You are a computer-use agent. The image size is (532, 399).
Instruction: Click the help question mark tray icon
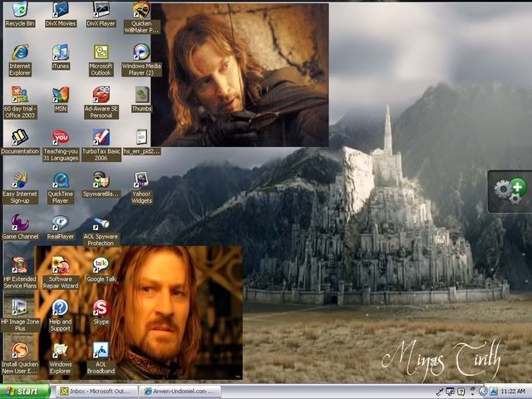461,392
